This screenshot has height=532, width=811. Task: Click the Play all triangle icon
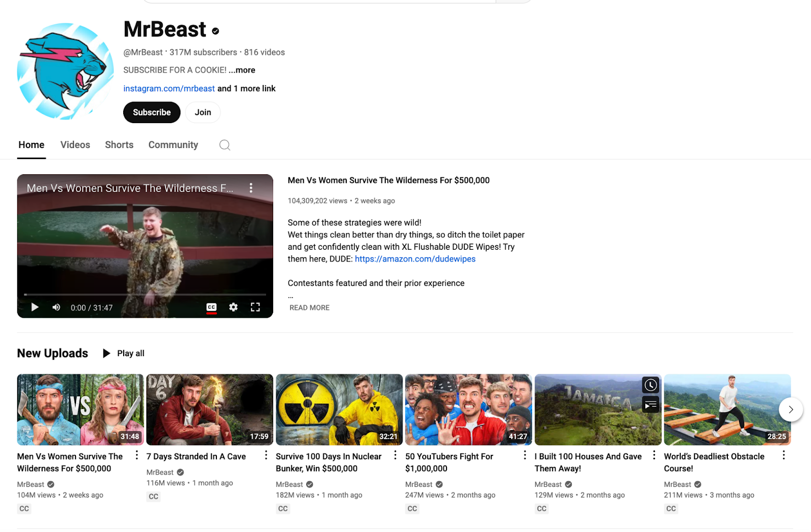click(106, 353)
